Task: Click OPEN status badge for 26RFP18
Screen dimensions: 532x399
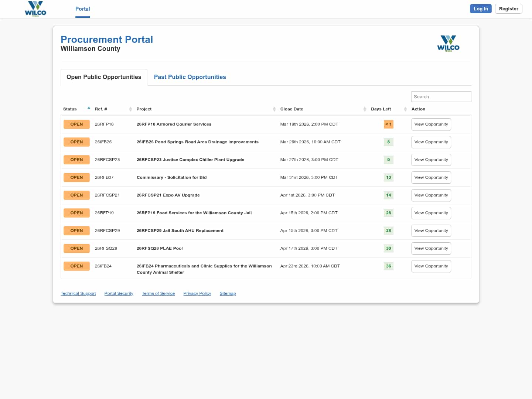Action: coord(76,125)
